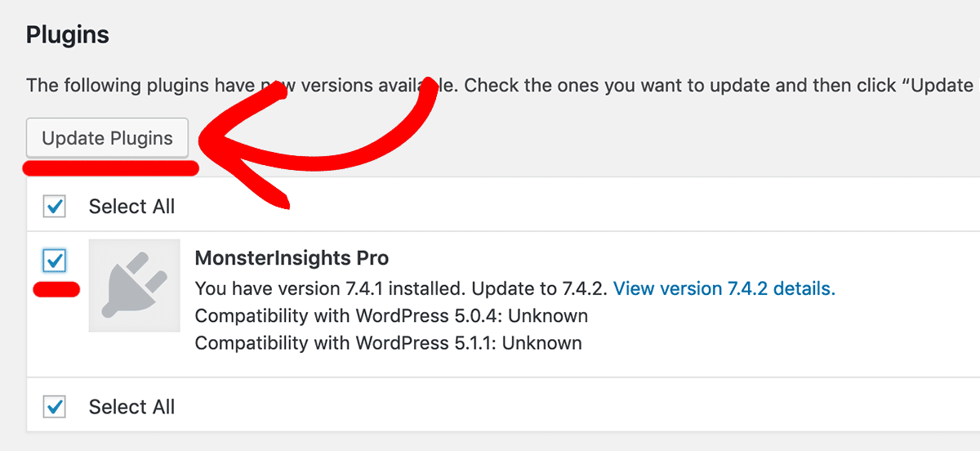This screenshot has height=451, width=980.
Task: Select the WordPress 5.0.4 compatibility line
Action: 391,315
